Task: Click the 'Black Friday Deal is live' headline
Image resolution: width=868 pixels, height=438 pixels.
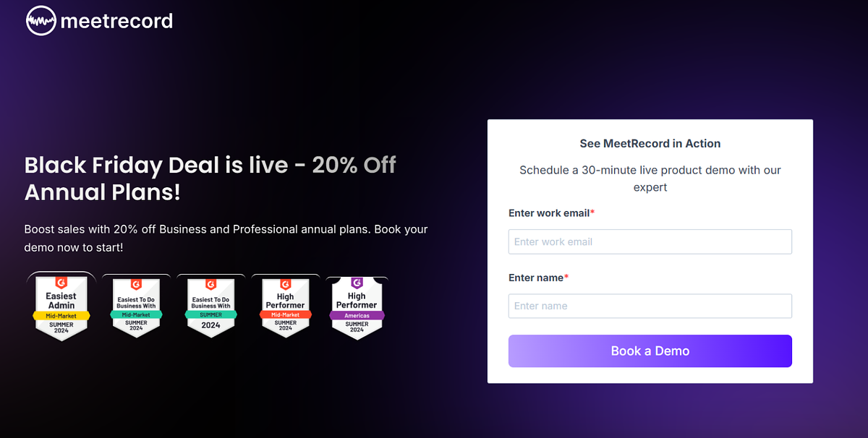Action: point(156,165)
